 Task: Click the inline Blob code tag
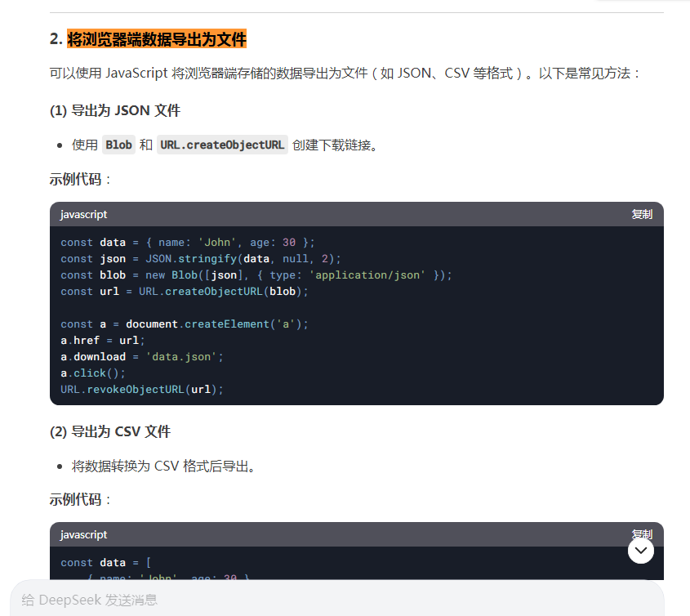click(x=119, y=145)
